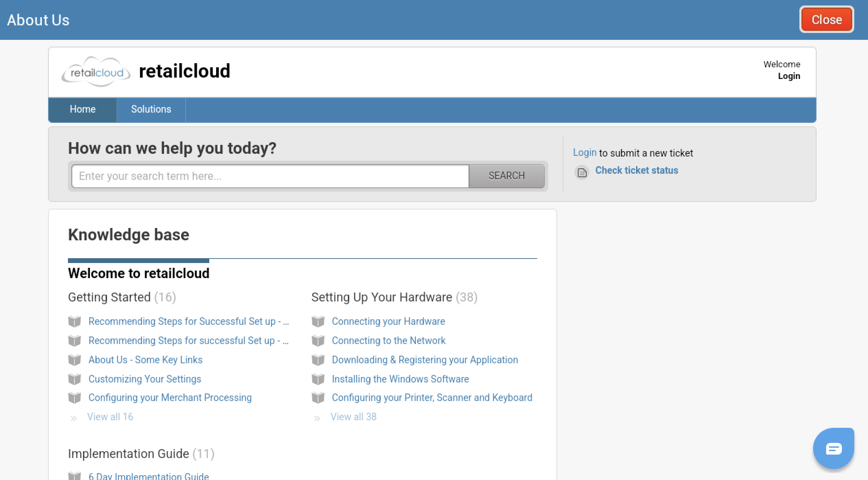868x480 pixels.
Task: Open Customizing Your Settings article
Action: [145, 379]
